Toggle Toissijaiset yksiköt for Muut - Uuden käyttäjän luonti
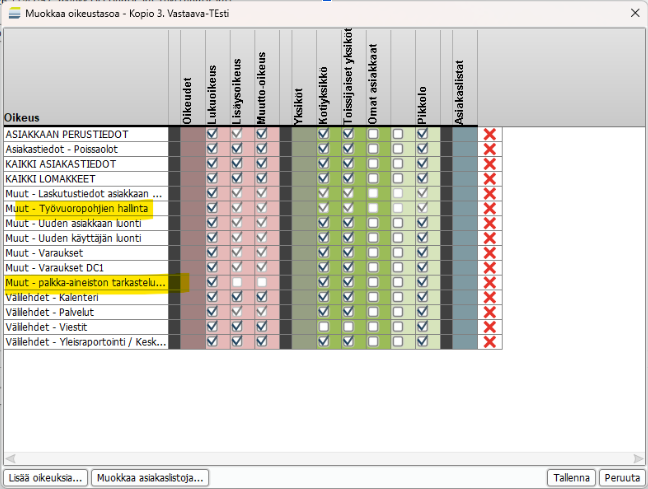 click(348, 238)
